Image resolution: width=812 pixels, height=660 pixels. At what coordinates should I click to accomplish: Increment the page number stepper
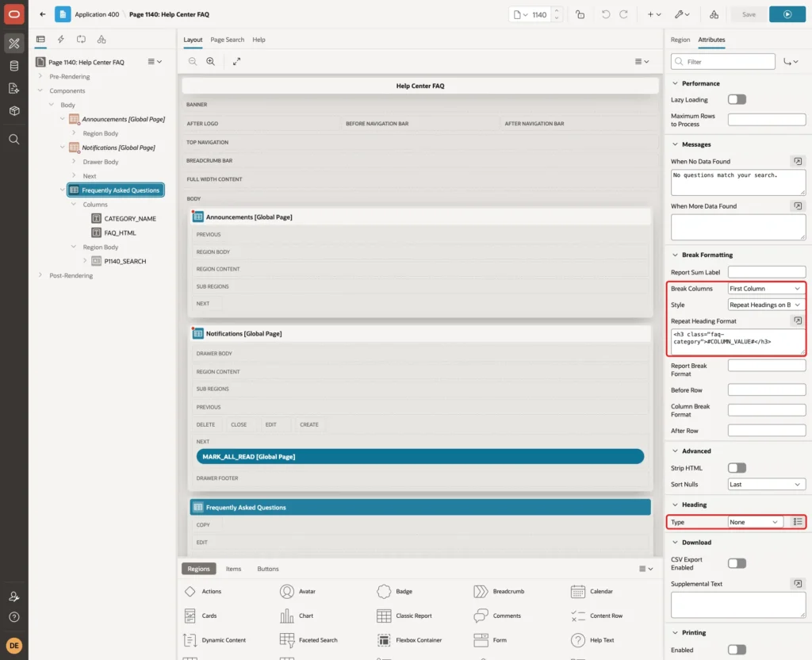[556, 10]
